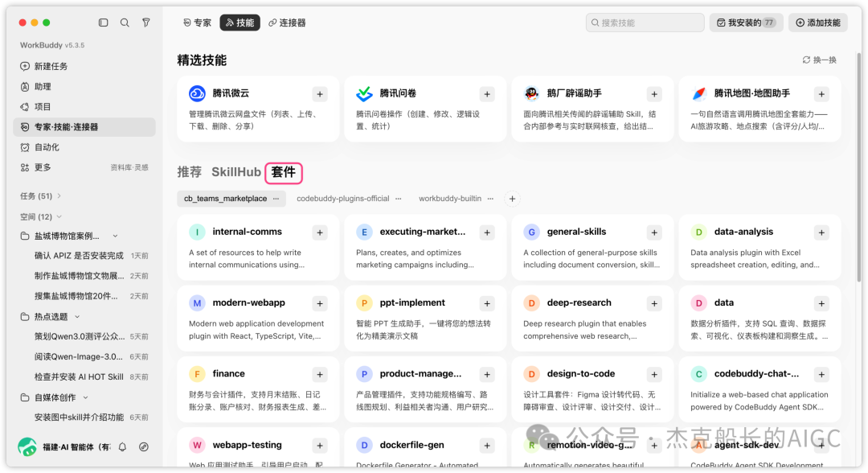This screenshot has width=868, height=473.
Task: Click the 腾讯微云 cloud logo icon
Action: point(197,93)
